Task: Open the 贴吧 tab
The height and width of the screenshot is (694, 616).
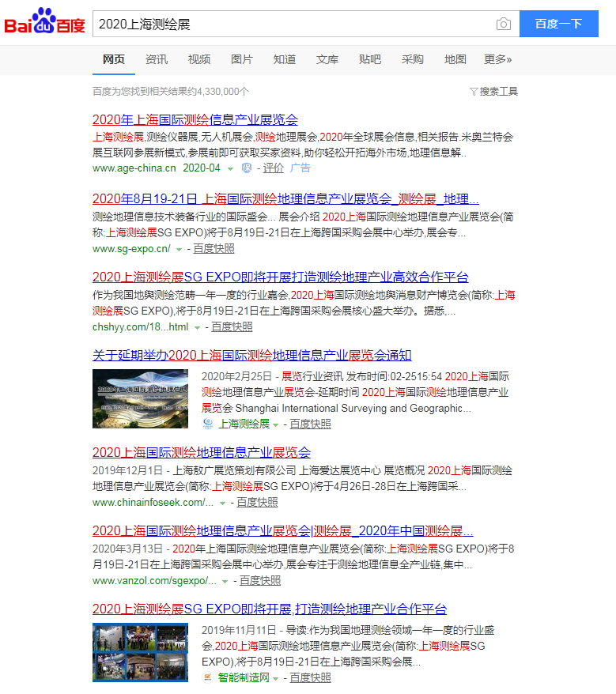Action: 370,59
